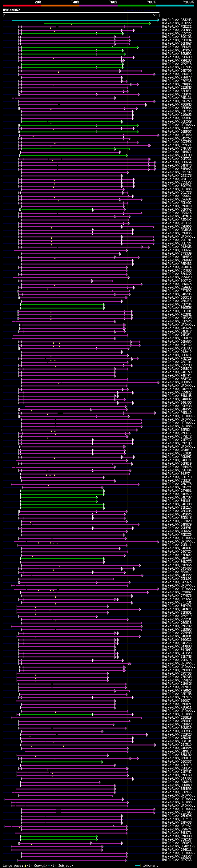Open hit UniRef100_A4H5F0
This screenshot has width=197, height=868.
[177, 257]
